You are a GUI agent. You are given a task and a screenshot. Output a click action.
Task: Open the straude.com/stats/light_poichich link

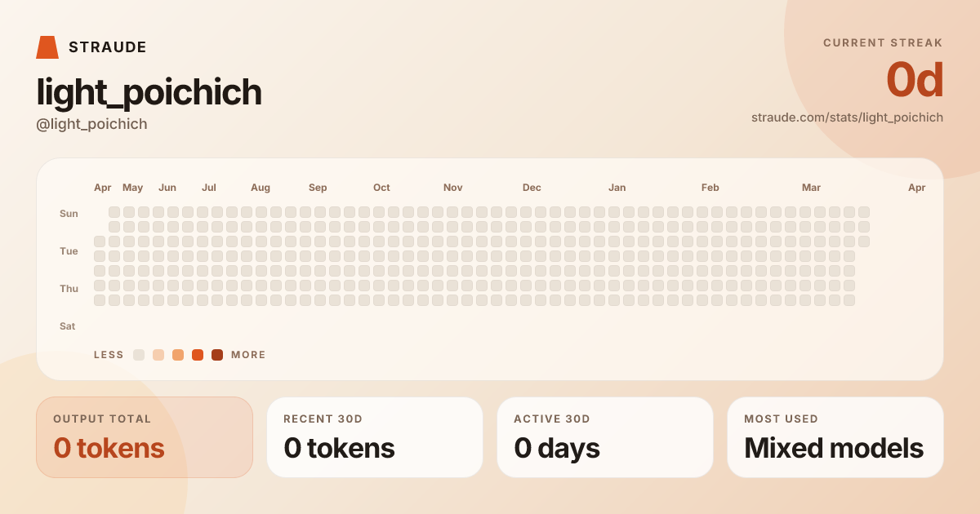pyautogui.click(x=847, y=117)
